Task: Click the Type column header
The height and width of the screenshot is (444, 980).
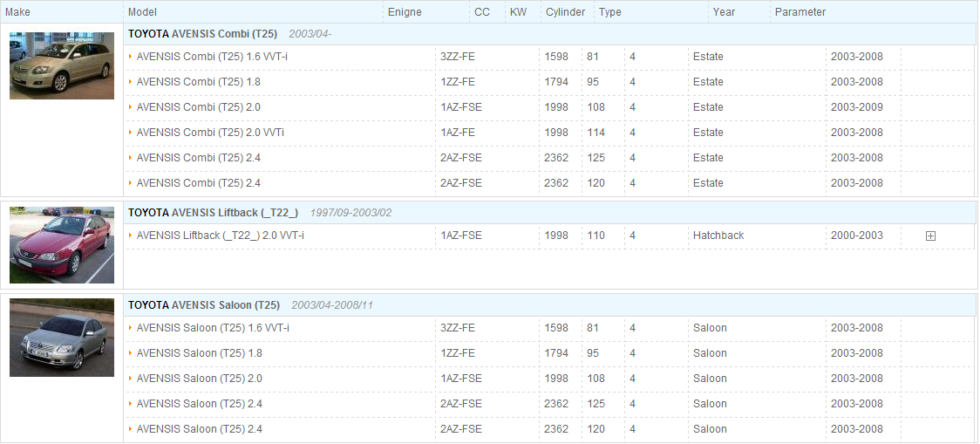Action: click(x=610, y=12)
